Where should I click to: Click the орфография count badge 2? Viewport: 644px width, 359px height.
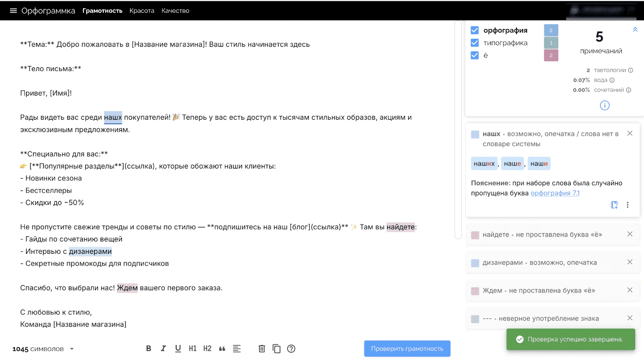(551, 30)
